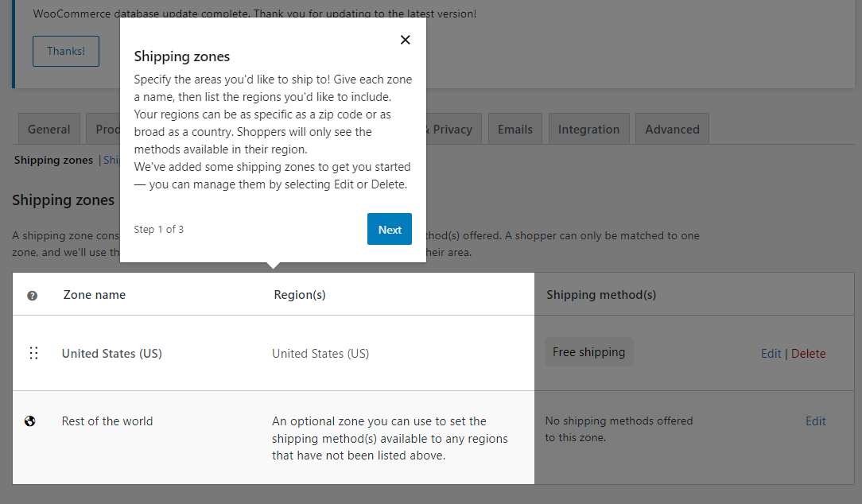Click the Free shipping method badge
Image resolution: width=862 pixels, height=504 pixels.
pos(588,351)
